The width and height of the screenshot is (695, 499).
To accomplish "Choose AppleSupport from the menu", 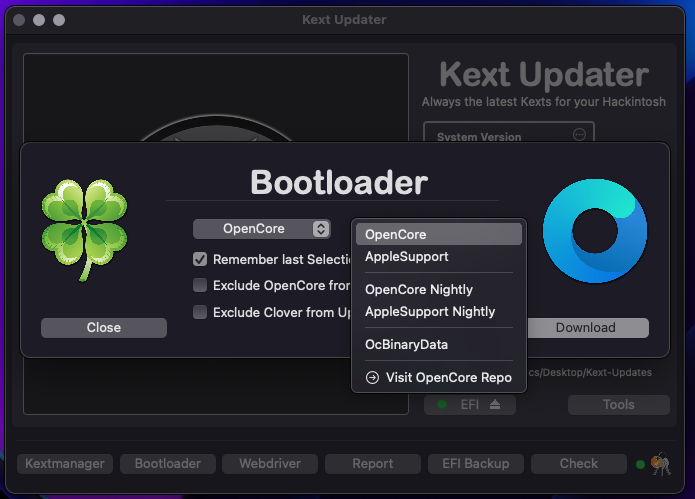I will [x=439, y=257].
